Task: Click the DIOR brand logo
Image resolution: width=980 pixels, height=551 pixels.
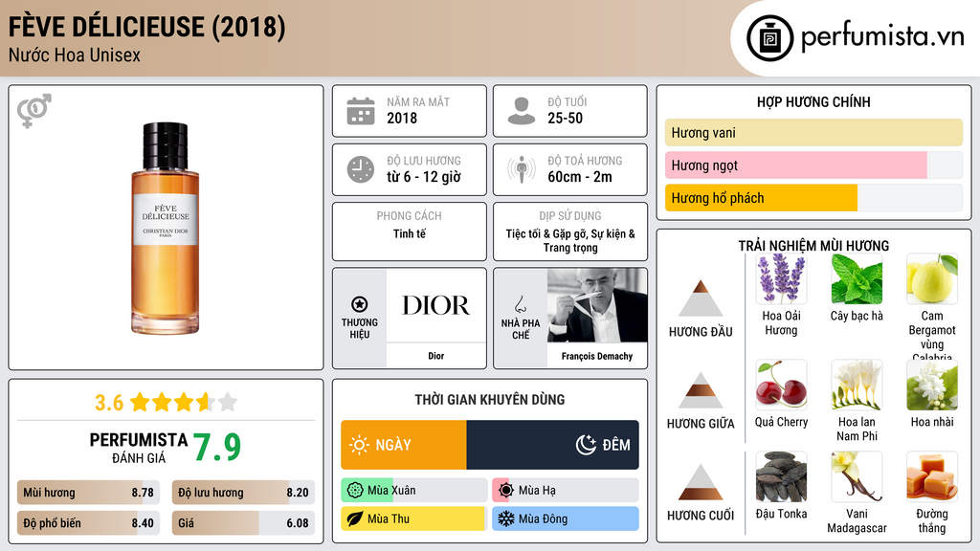Action: pyautogui.click(x=435, y=305)
